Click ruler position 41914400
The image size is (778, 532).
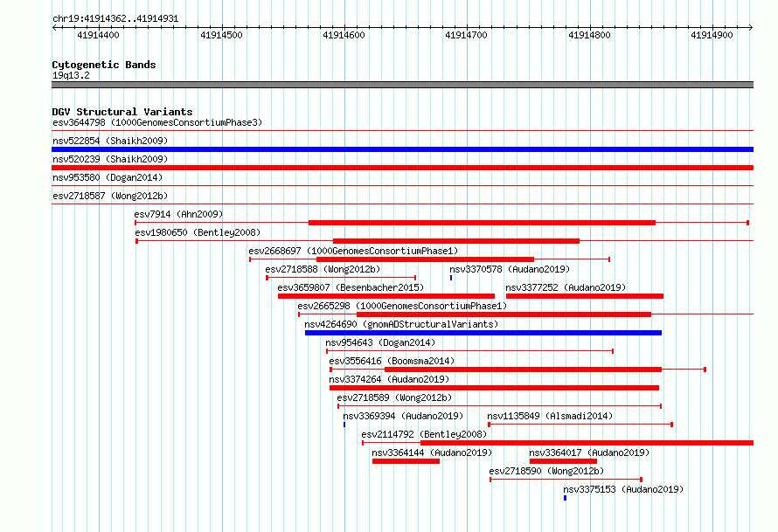pos(98,35)
